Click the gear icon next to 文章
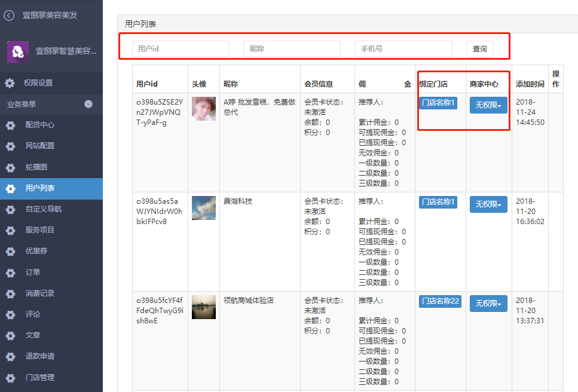Viewport: 578px width, 392px height. 10,336
